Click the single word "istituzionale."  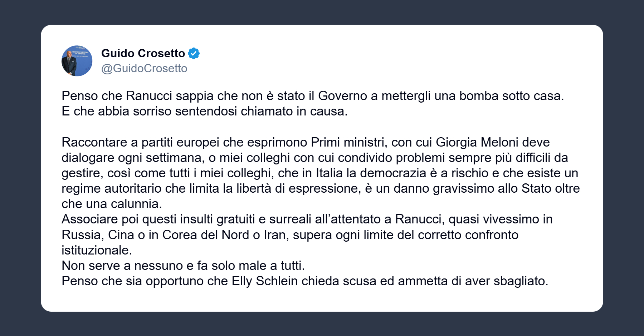[x=97, y=250]
